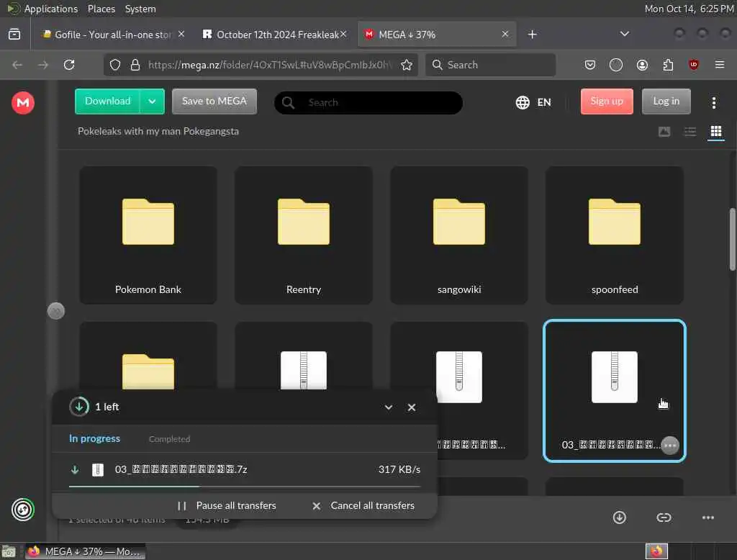The height and width of the screenshot is (560, 737).
Task: List all tabs dropdown arrow
Action: click(624, 34)
